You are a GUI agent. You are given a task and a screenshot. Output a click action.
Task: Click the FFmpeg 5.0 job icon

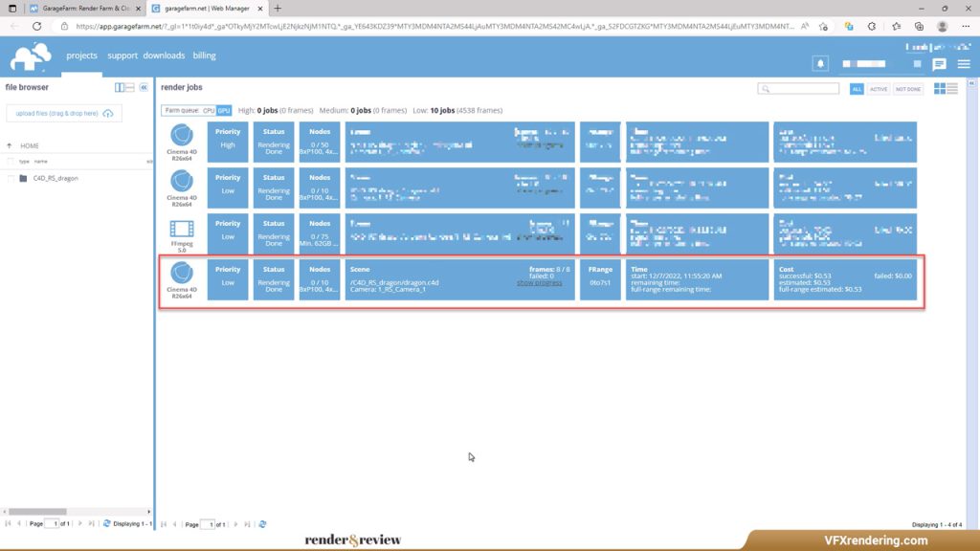(x=182, y=229)
